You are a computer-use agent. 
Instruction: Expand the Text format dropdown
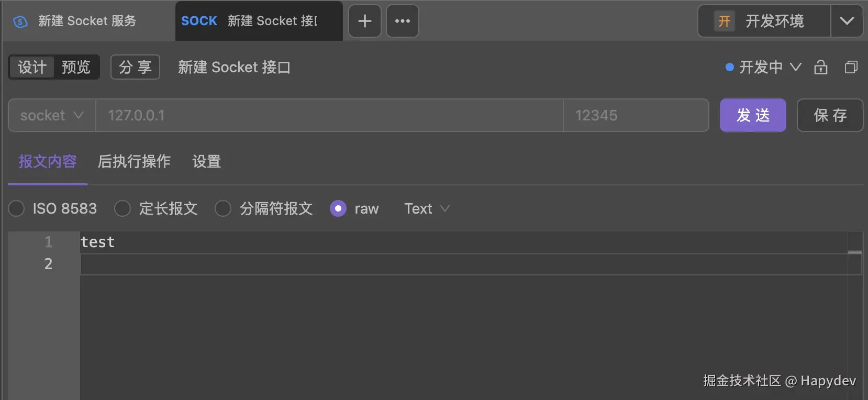click(427, 208)
